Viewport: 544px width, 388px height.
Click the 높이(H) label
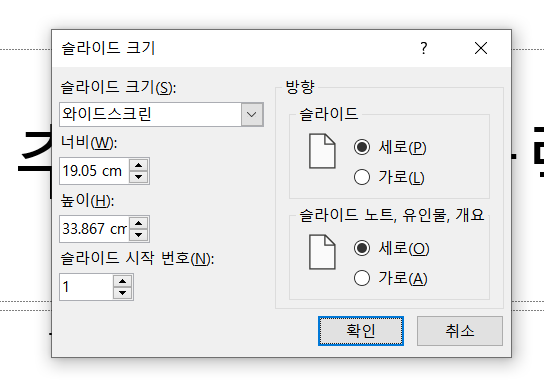point(87,200)
